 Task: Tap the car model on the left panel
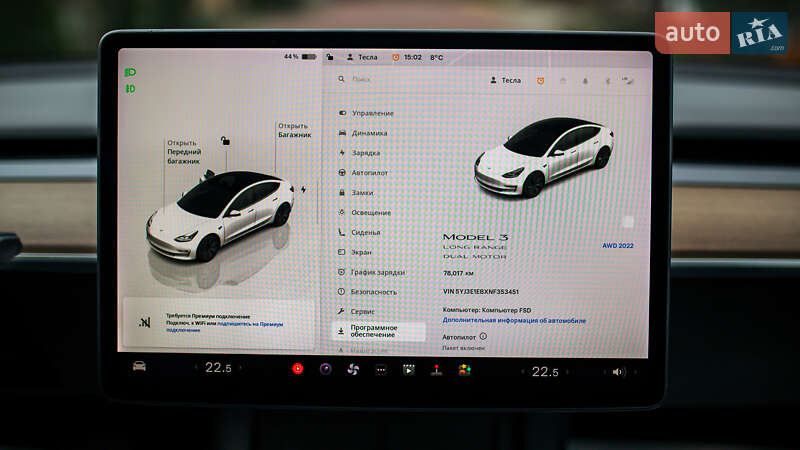[220, 216]
